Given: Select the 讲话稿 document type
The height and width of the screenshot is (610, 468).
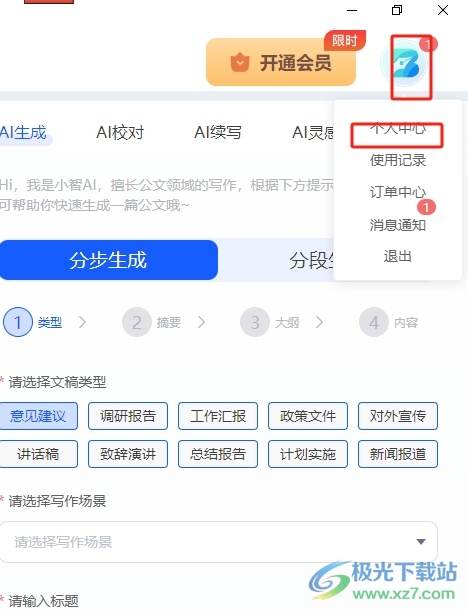Looking at the screenshot, I should coord(38,454).
